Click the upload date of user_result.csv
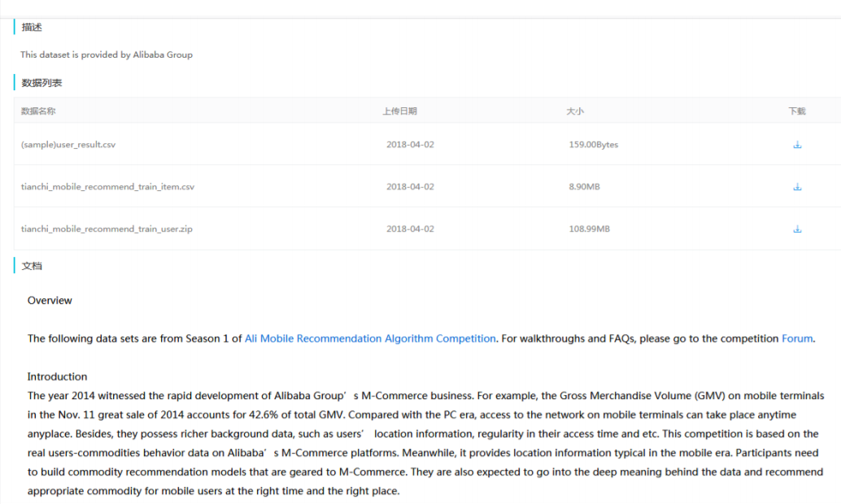This screenshot has height=504, width=841. coord(410,145)
